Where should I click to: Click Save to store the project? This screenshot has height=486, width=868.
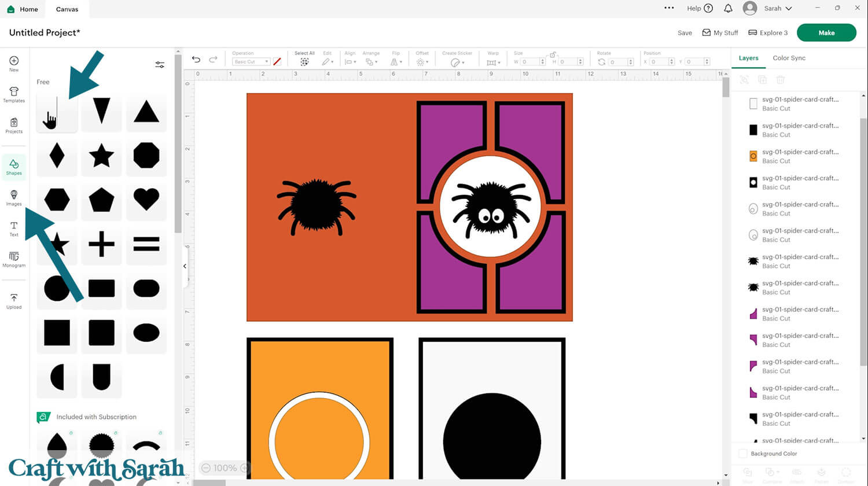pyautogui.click(x=685, y=33)
